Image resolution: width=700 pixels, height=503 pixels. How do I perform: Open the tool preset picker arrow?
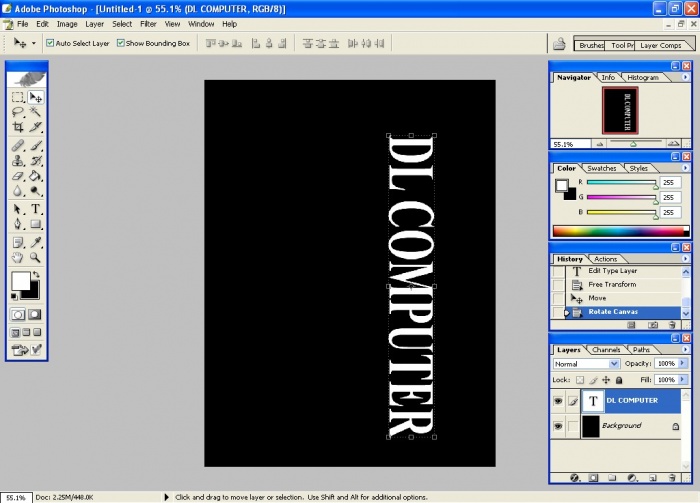point(33,43)
